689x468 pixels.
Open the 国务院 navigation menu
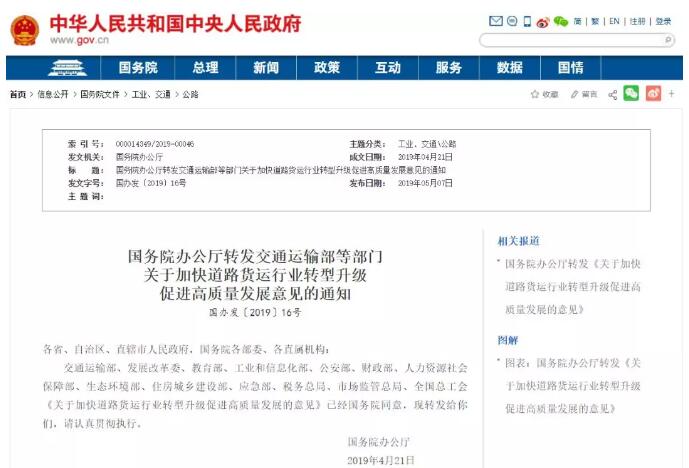[x=138, y=68]
